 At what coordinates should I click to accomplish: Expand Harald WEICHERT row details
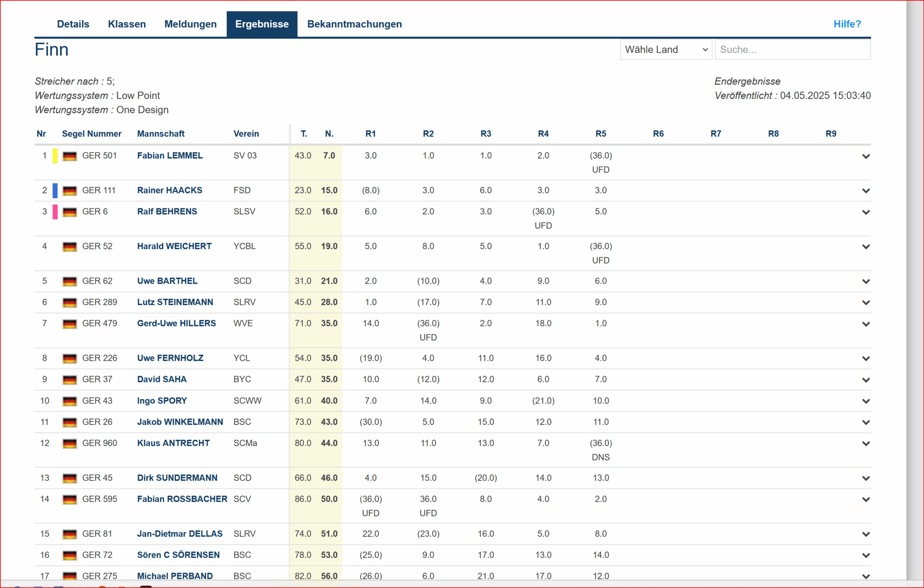click(x=866, y=247)
